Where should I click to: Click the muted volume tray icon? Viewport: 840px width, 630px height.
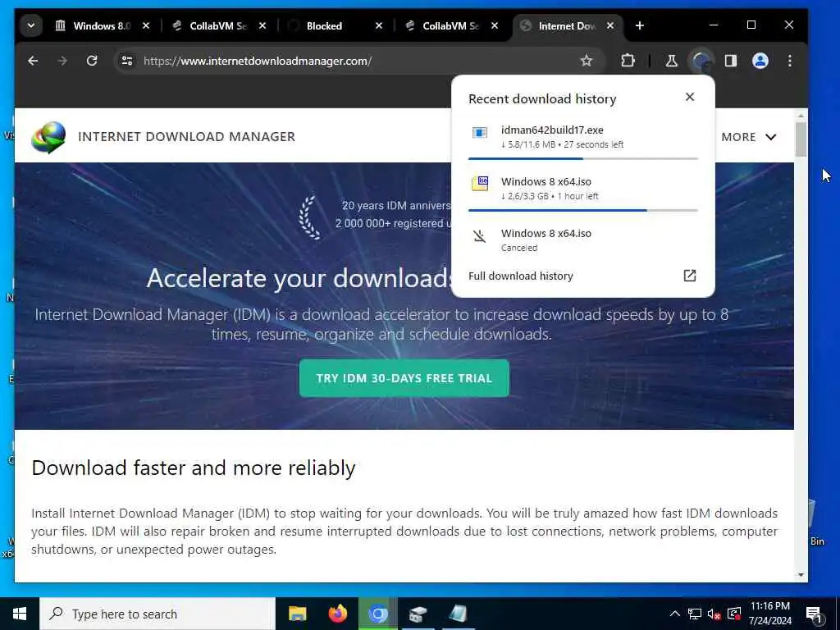pyautogui.click(x=714, y=614)
